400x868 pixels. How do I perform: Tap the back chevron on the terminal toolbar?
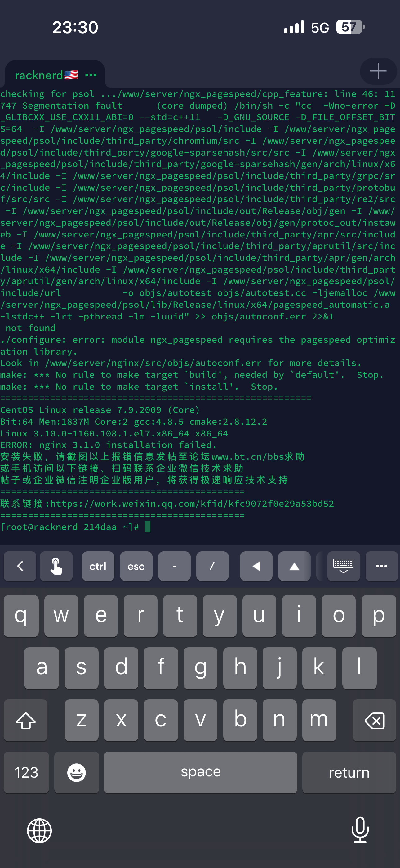[20, 566]
